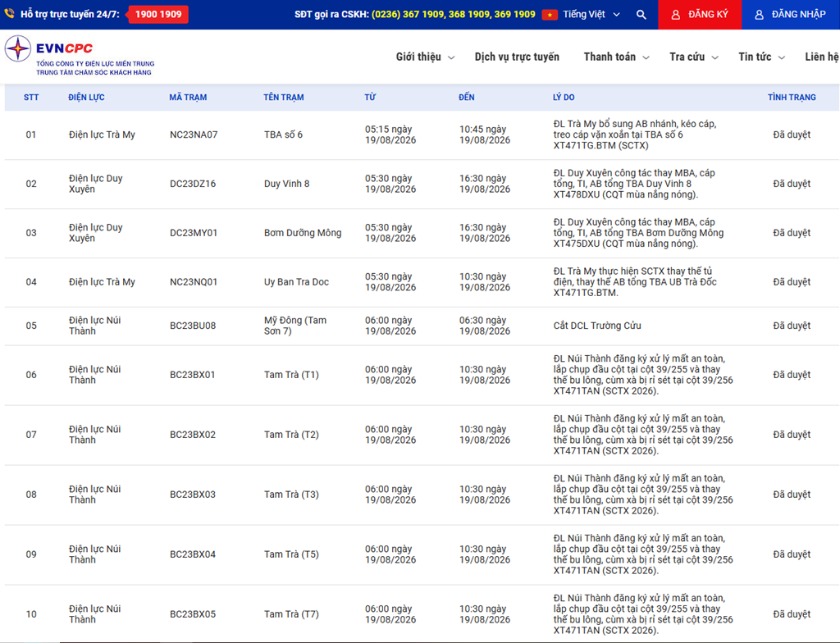Select station code BC23BX04
The image size is (840, 643).
193,554
